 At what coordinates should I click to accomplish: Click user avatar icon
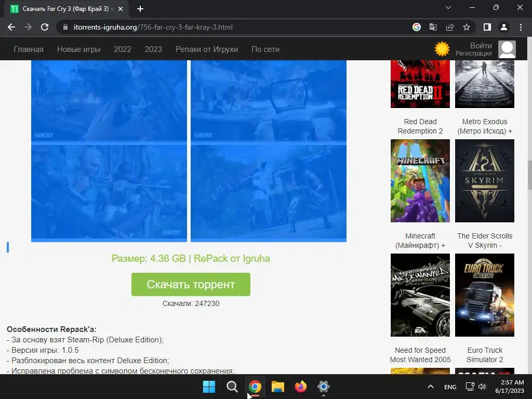(x=507, y=49)
